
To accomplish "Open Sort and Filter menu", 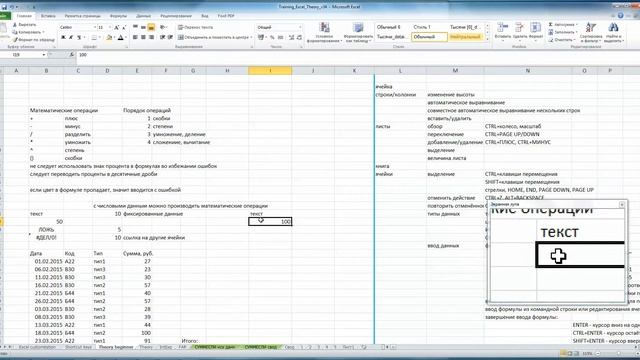I will tap(591, 33).
